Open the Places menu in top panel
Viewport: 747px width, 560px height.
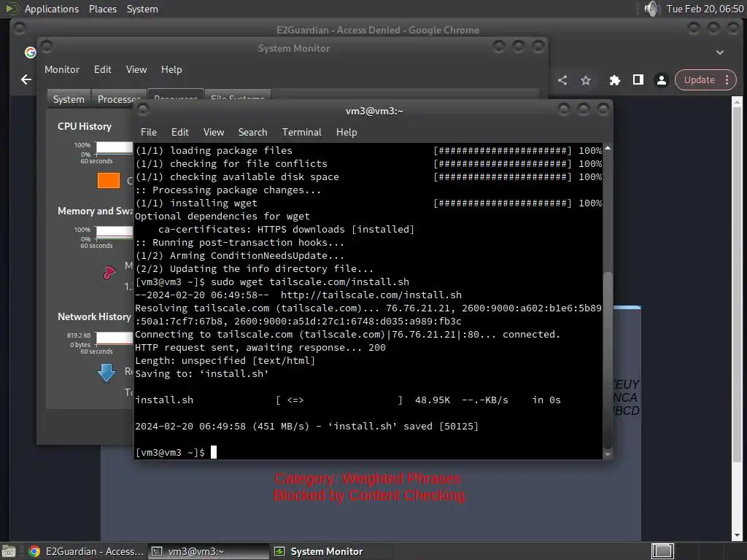(103, 9)
